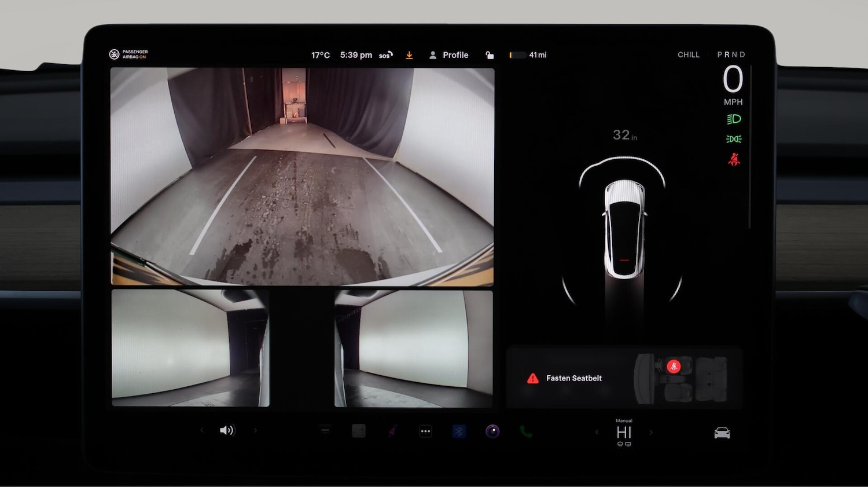This screenshot has width=868, height=487.
Task: Tap the software update download icon
Action: pos(409,55)
